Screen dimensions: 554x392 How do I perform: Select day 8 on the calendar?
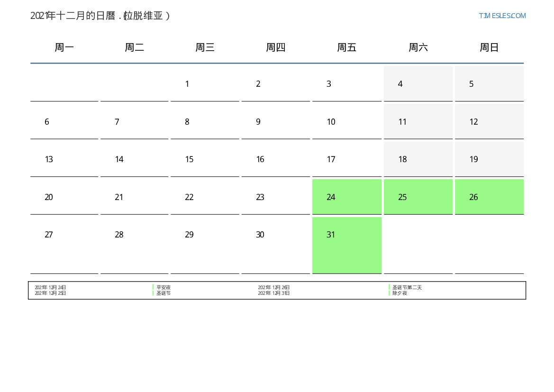click(x=205, y=122)
